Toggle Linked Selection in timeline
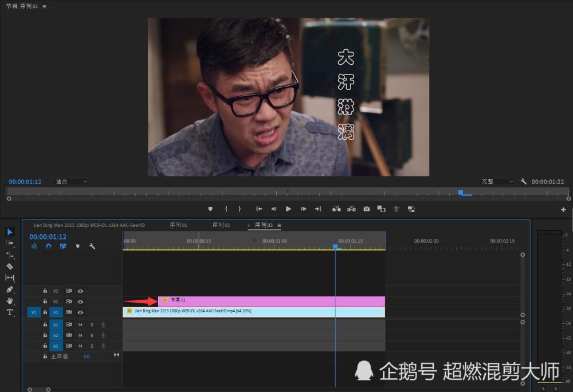 pyautogui.click(x=63, y=246)
